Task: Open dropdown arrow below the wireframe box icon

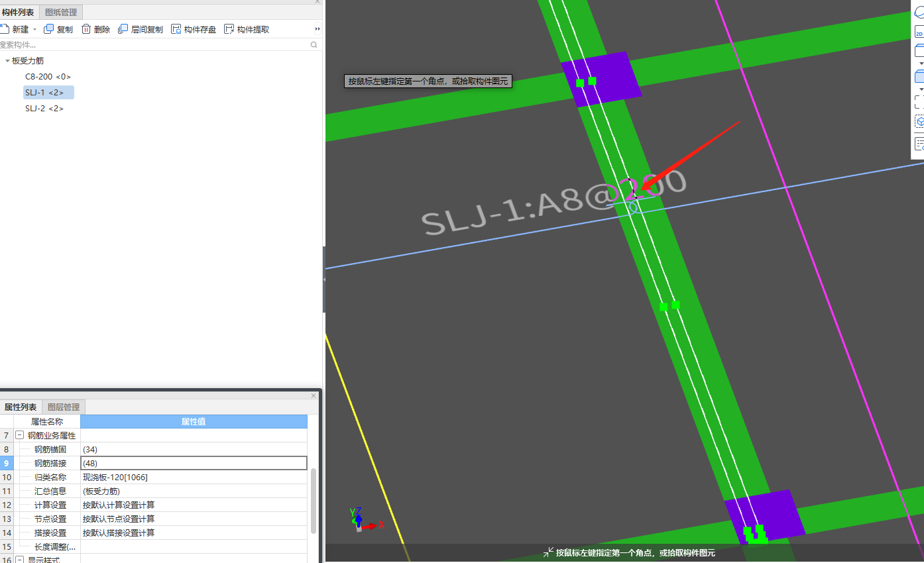Action: 921,63
